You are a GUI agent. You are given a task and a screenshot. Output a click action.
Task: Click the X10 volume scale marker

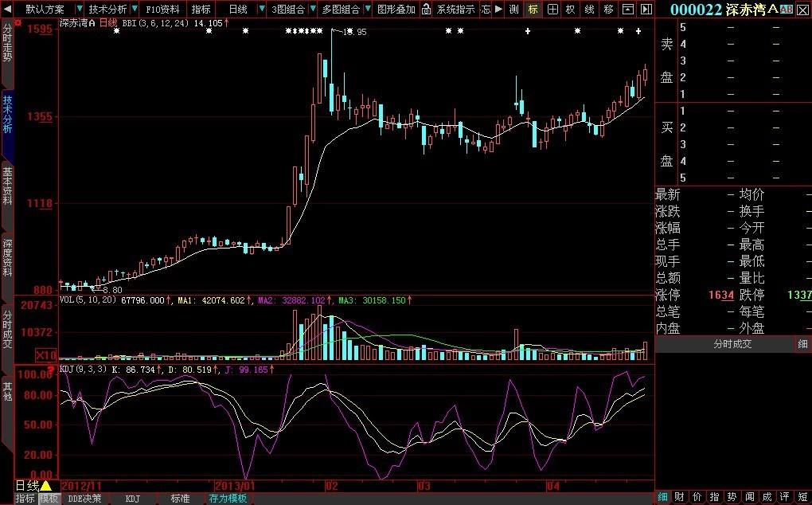45,354
